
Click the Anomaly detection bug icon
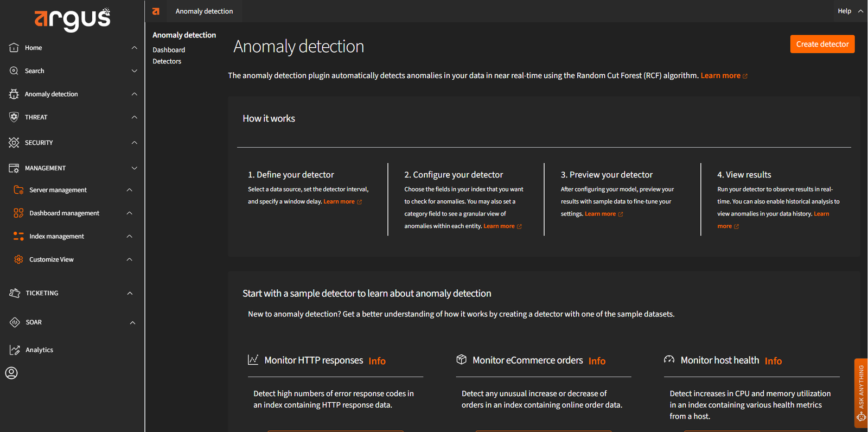[14, 94]
